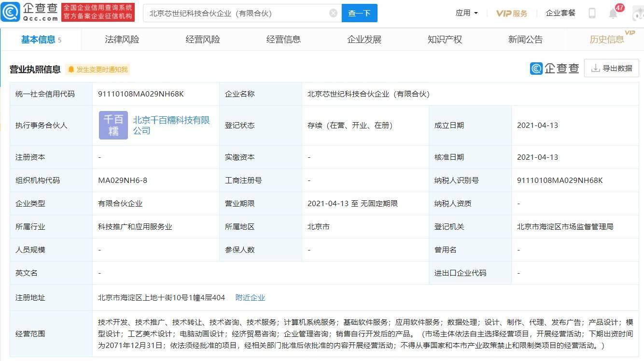The image size is (644, 361).
Task: Click the 营业期限 value 2021-04-13 至 无固定期限
Action: [x=352, y=204]
